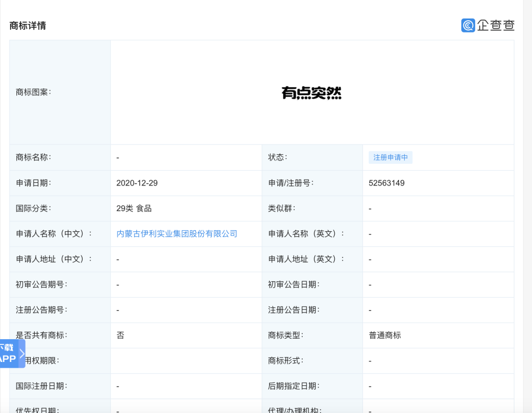This screenshot has height=413, width=532.
Task: Expand the download APP chevron arrow
Action: (x=22, y=353)
